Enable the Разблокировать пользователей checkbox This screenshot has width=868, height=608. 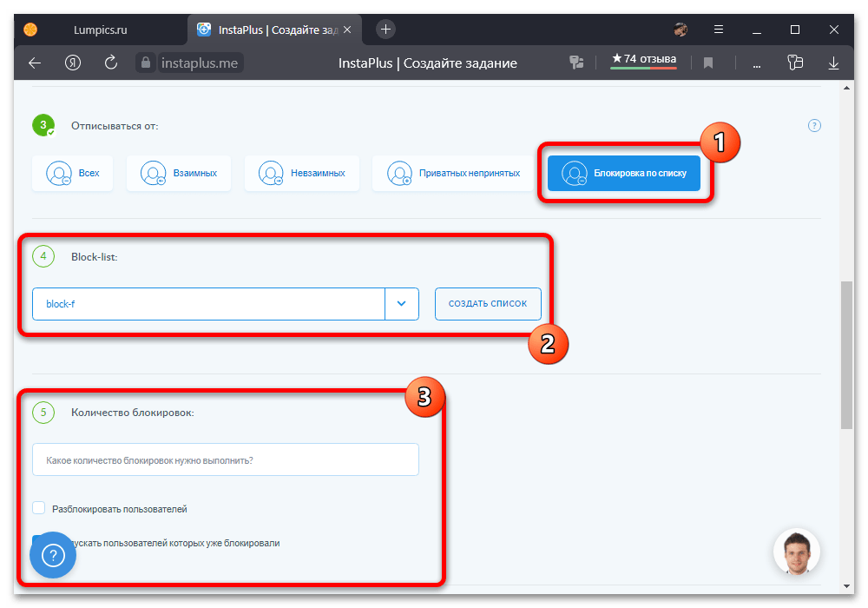pos(39,509)
